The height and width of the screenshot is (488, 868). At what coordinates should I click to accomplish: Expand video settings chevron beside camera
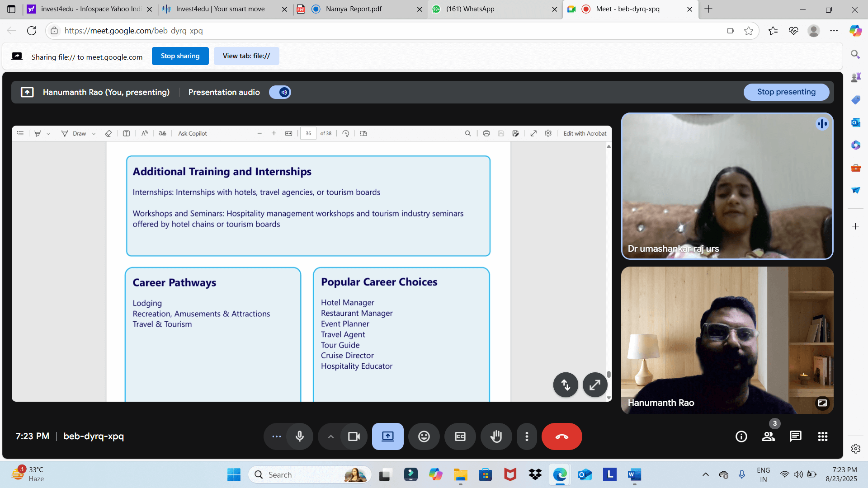pos(330,436)
